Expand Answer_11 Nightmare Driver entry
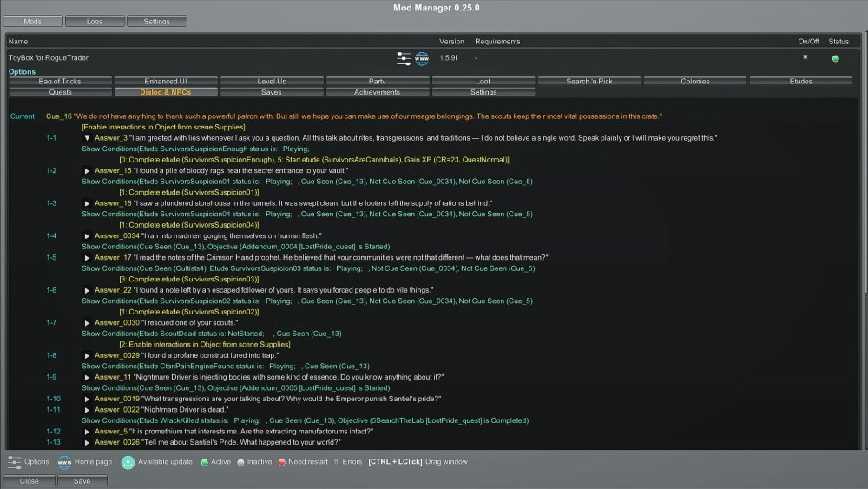This screenshot has width=868, height=489. pos(87,377)
